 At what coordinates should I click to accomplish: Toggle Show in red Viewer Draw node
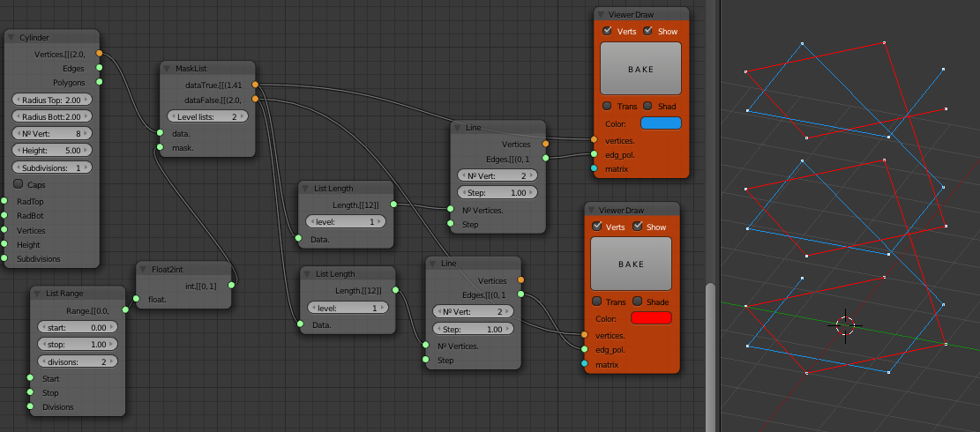pos(638,227)
